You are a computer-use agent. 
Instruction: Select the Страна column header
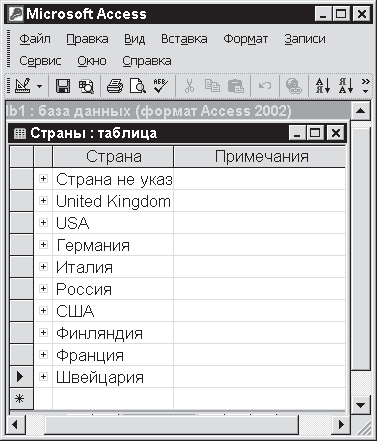[x=113, y=156]
